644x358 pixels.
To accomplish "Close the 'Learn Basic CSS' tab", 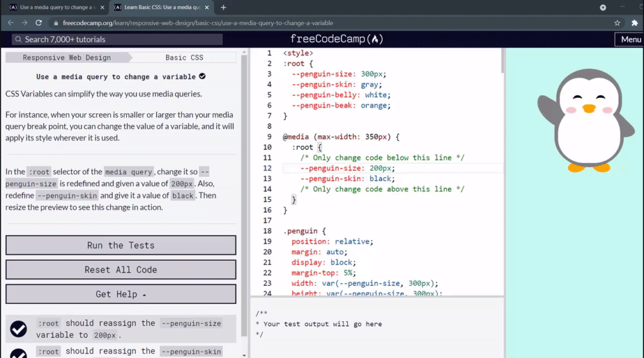I will (207, 7).
